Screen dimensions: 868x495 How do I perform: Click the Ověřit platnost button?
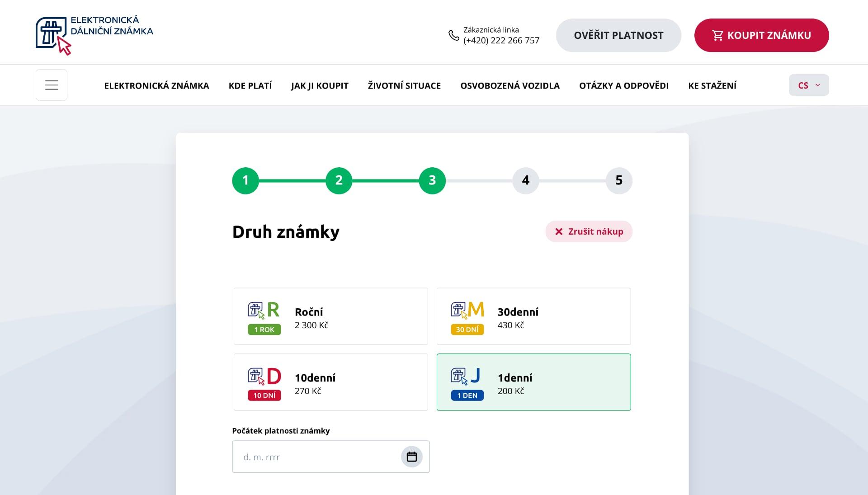(x=618, y=35)
